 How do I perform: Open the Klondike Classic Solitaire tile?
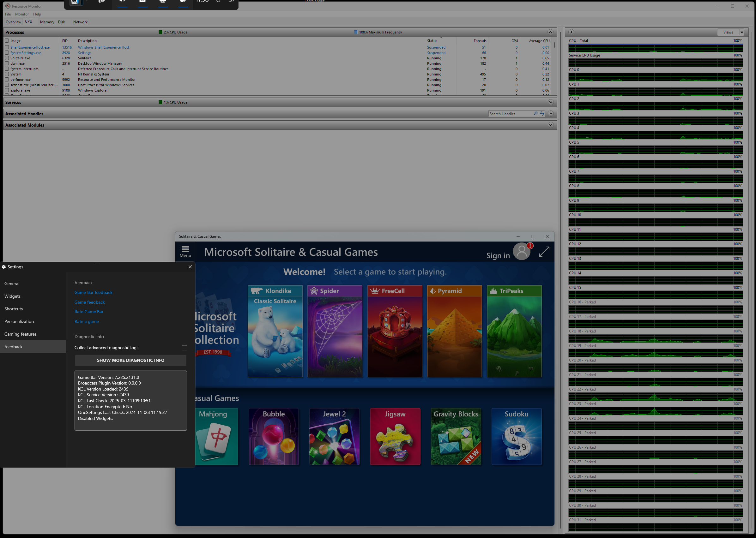[275, 331]
